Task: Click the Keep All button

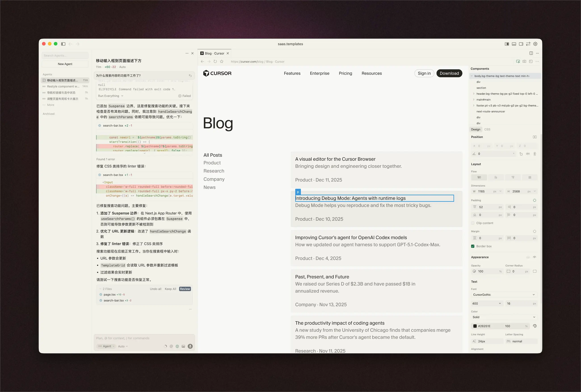Action: (170, 289)
